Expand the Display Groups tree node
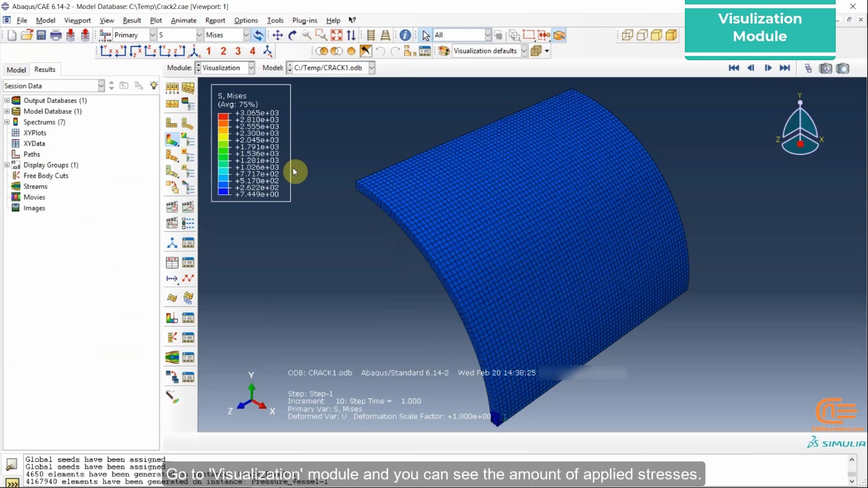This screenshot has height=488, width=868. coord(7,165)
